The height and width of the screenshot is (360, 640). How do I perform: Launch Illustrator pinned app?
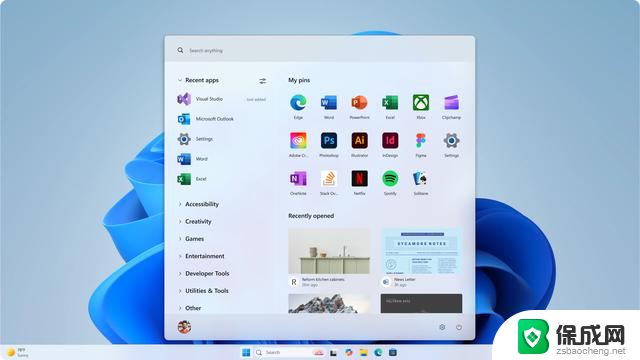click(360, 144)
